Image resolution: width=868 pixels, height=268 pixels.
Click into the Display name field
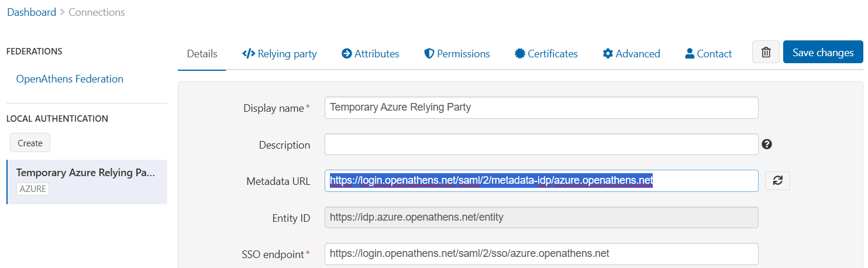pyautogui.click(x=542, y=108)
